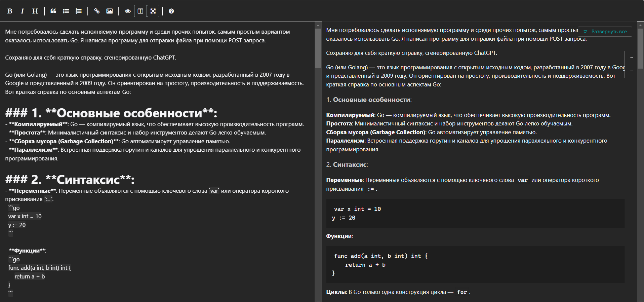Screen dimensions: 644x302
Task: Click the '2. Синтаксис:' heading in the preview
Action: (347, 164)
